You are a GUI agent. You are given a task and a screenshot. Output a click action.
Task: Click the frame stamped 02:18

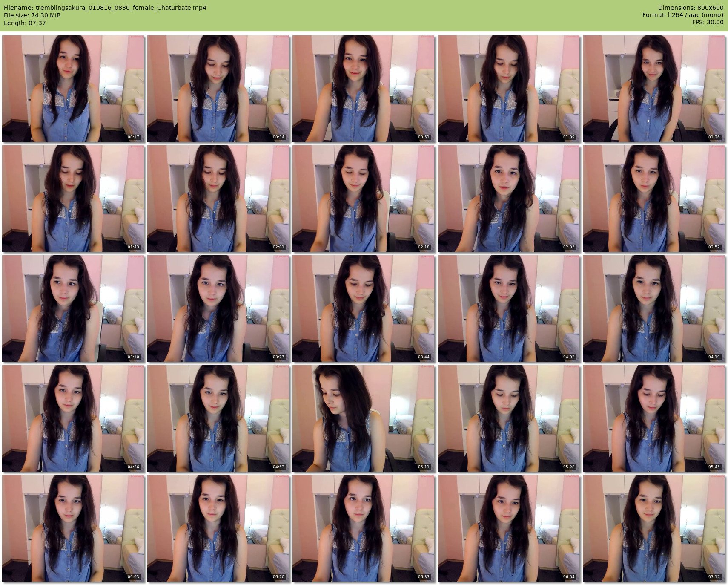pyautogui.click(x=364, y=199)
